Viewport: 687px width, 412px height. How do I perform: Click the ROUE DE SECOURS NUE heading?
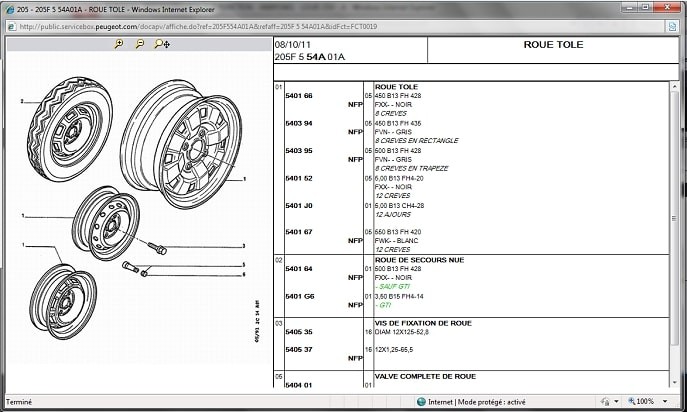tap(419, 260)
